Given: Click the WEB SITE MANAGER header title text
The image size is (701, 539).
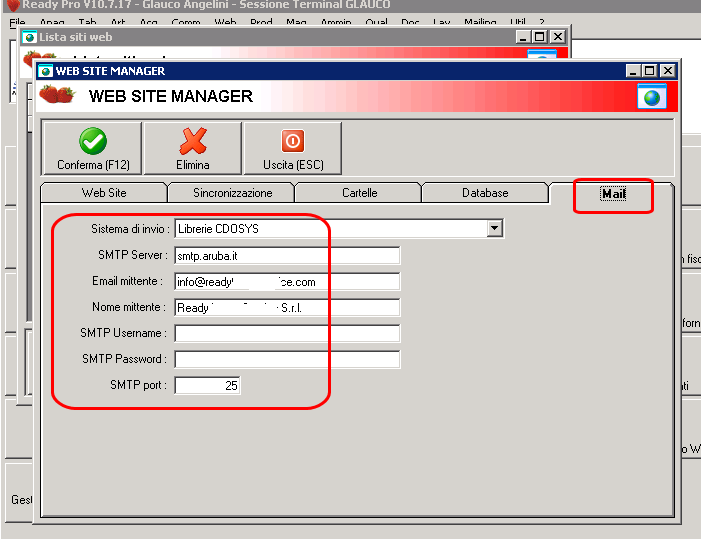Looking at the screenshot, I should point(171,96).
